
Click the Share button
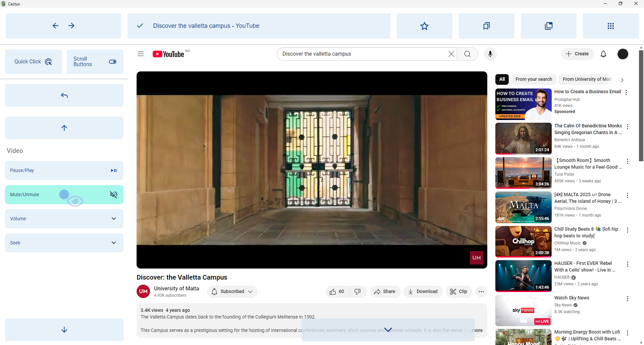(x=385, y=292)
